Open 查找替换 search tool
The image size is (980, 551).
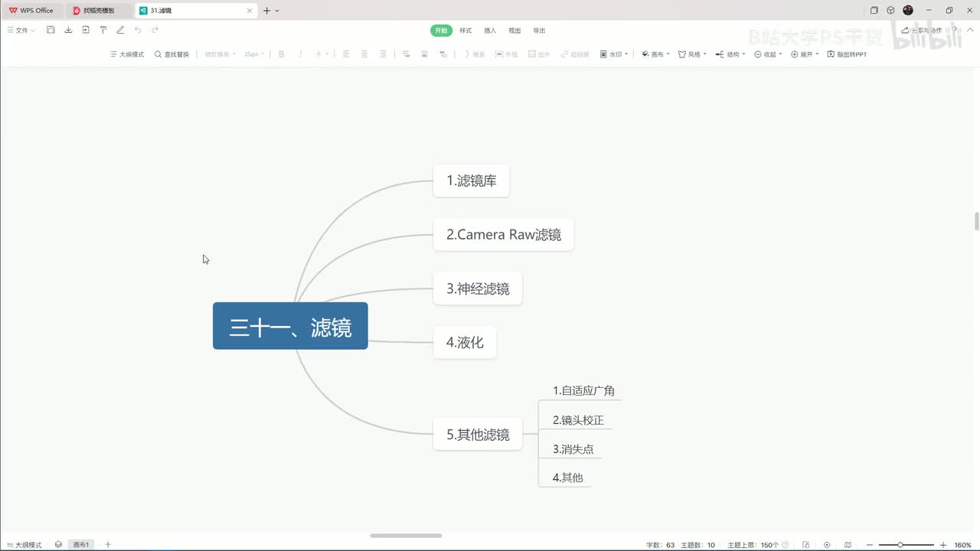coord(171,54)
